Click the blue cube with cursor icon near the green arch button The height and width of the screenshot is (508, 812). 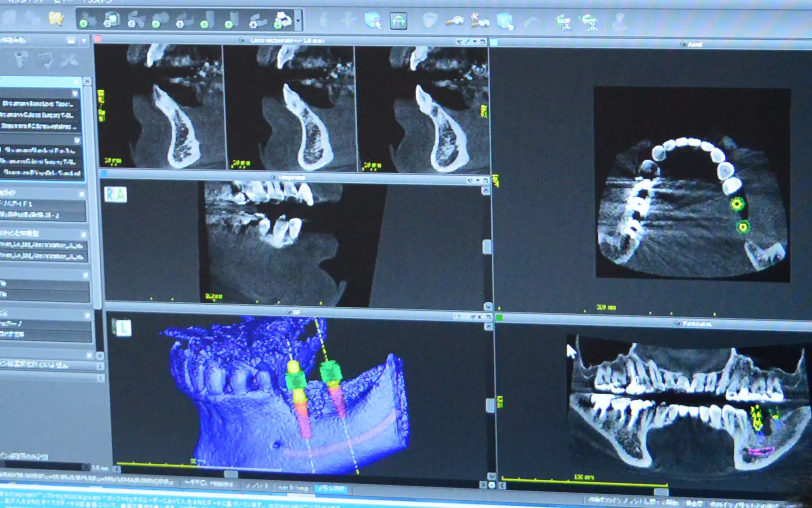pos(373,21)
